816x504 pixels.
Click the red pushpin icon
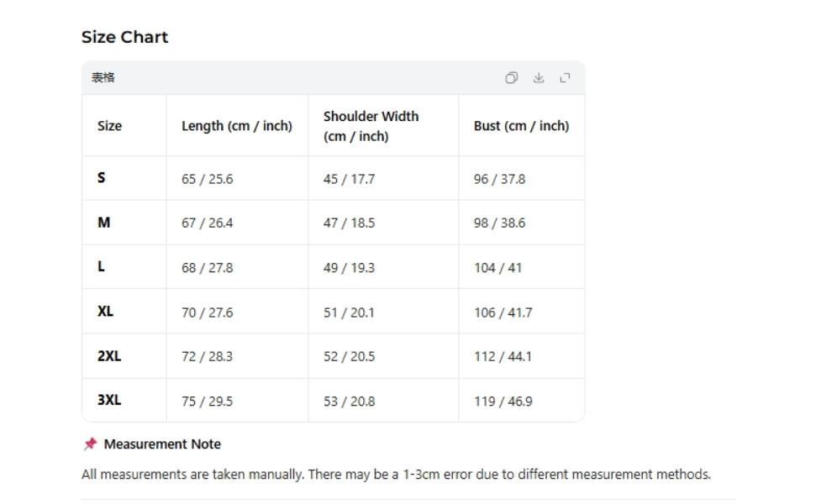tap(91, 444)
